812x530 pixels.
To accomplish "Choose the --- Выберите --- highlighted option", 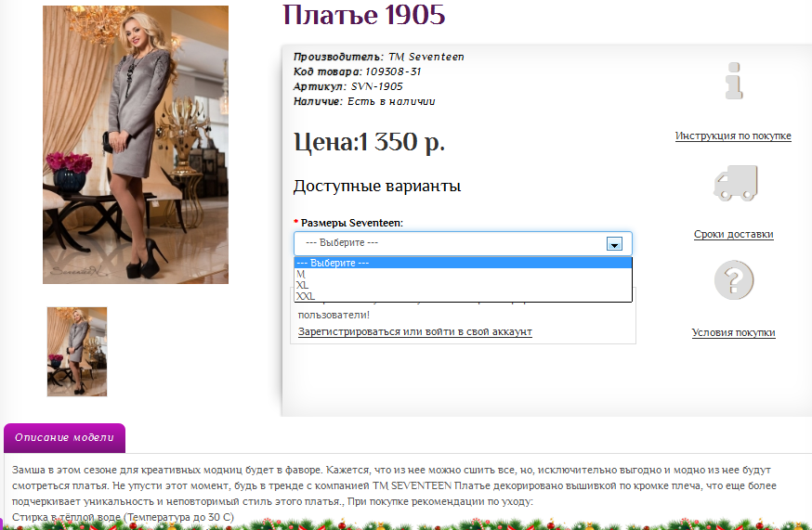I will pos(463,263).
